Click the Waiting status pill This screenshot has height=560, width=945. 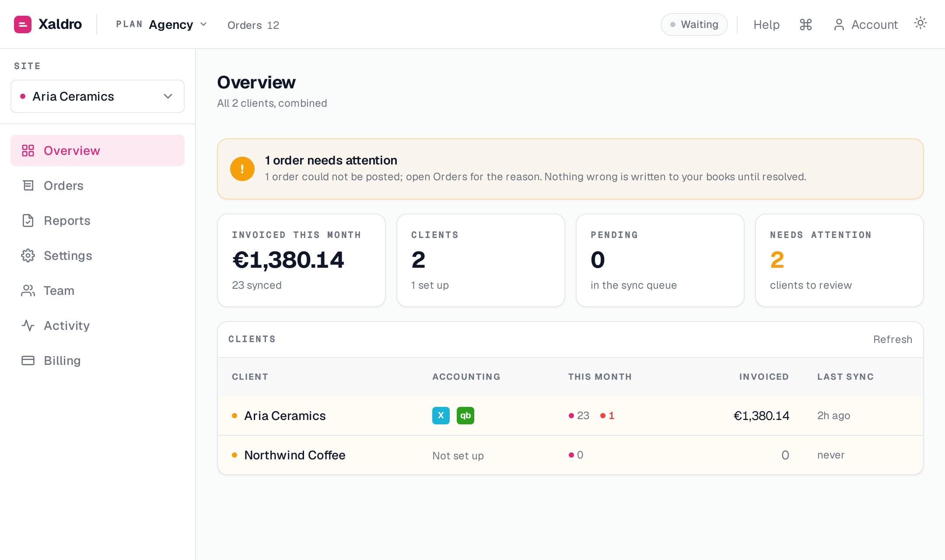pyautogui.click(x=694, y=24)
